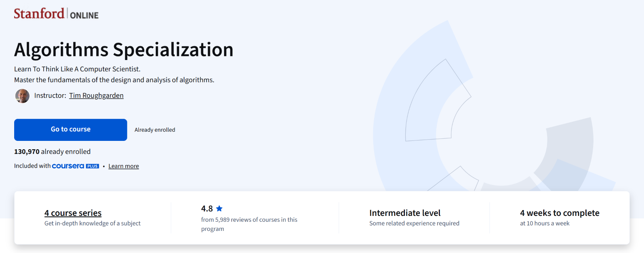Click the "from 5,989 reviews" text
The height and width of the screenshot is (253, 644).
point(249,224)
